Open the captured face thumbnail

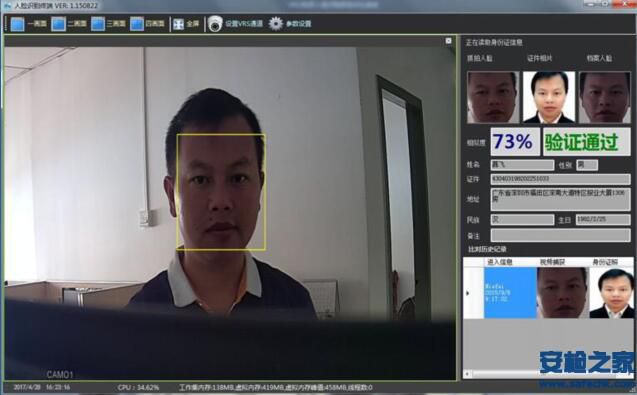coord(493,97)
